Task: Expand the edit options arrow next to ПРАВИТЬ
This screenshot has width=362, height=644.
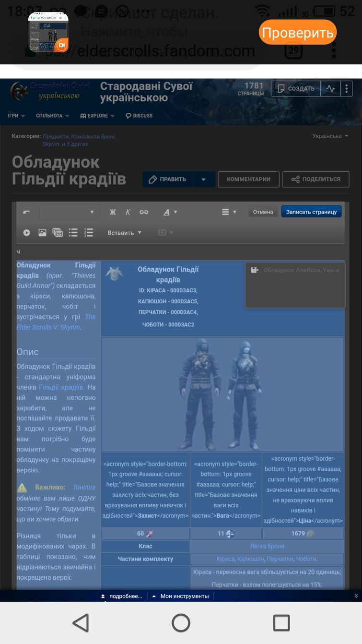Action: tap(204, 179)
